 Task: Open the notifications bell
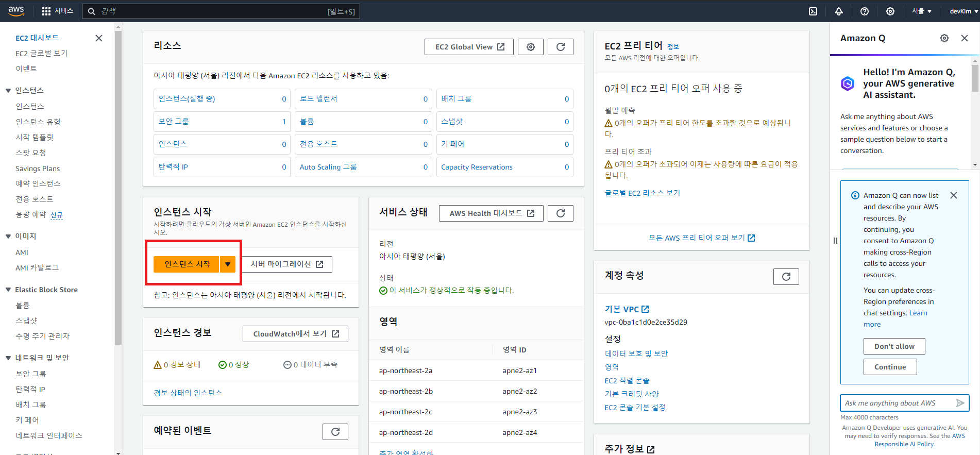(839, 11)
